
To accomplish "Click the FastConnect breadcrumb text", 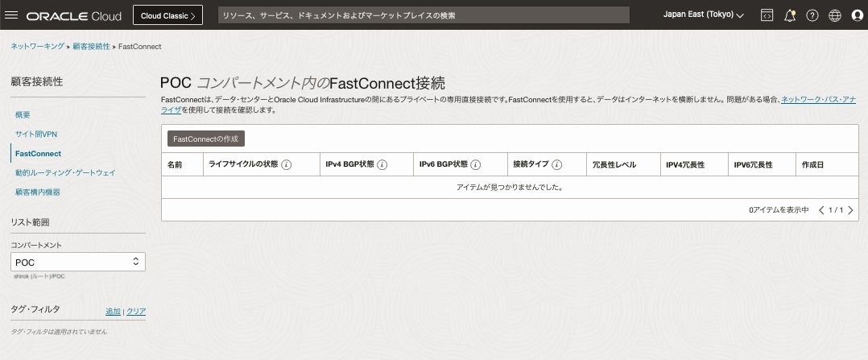I will [x=140, y=47].
